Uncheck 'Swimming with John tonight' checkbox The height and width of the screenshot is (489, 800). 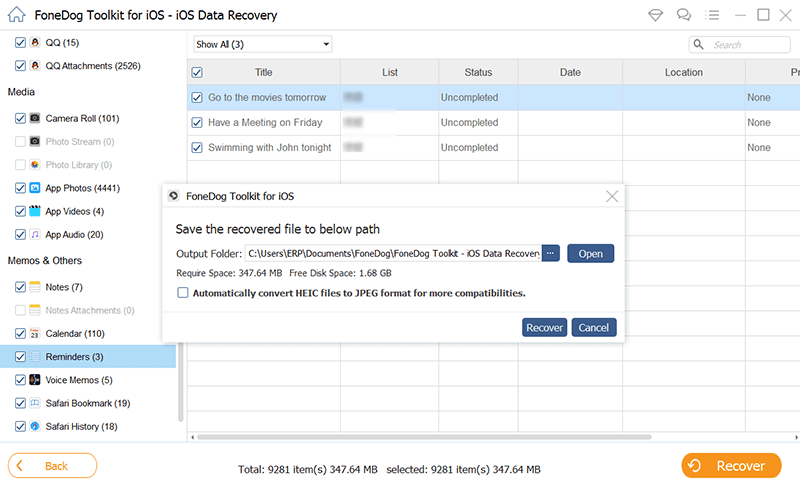(197, 148)
